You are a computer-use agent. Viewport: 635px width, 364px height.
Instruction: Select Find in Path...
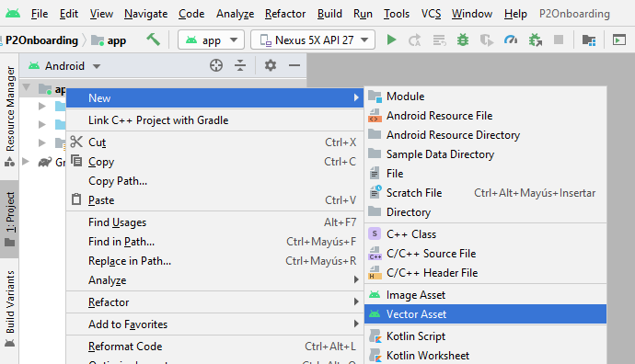point(214,242)
